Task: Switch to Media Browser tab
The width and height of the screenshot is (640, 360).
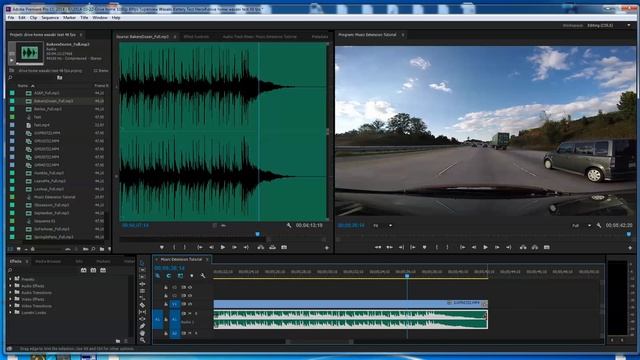Action: point(48,261)
